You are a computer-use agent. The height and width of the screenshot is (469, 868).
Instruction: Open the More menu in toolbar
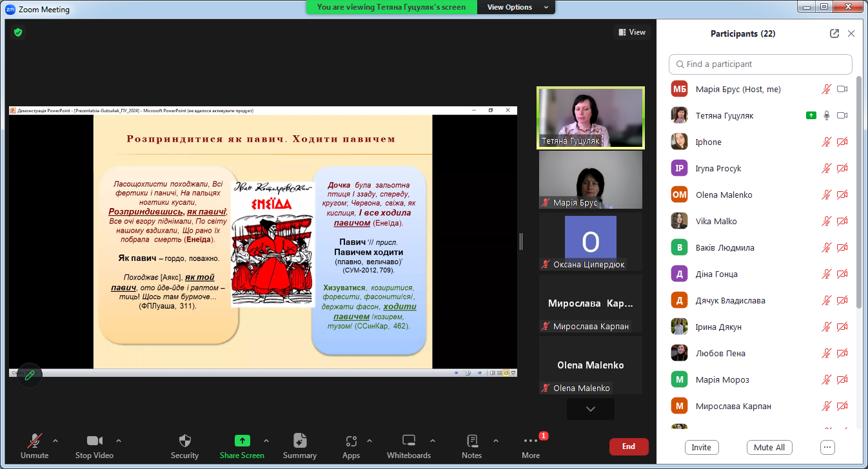click(531, 441)
